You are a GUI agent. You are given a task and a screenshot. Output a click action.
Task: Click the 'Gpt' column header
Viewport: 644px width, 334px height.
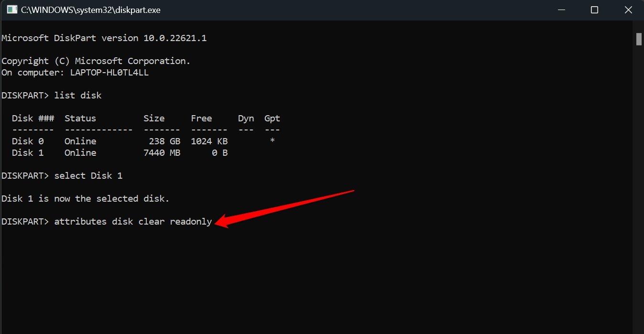click(272, 118)
